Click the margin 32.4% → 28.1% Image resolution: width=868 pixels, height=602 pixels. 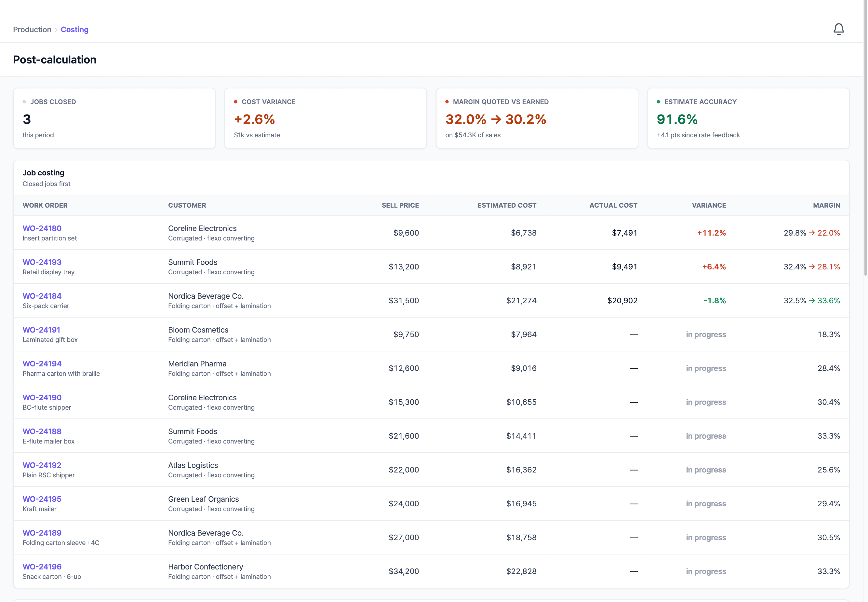(811, 267)
